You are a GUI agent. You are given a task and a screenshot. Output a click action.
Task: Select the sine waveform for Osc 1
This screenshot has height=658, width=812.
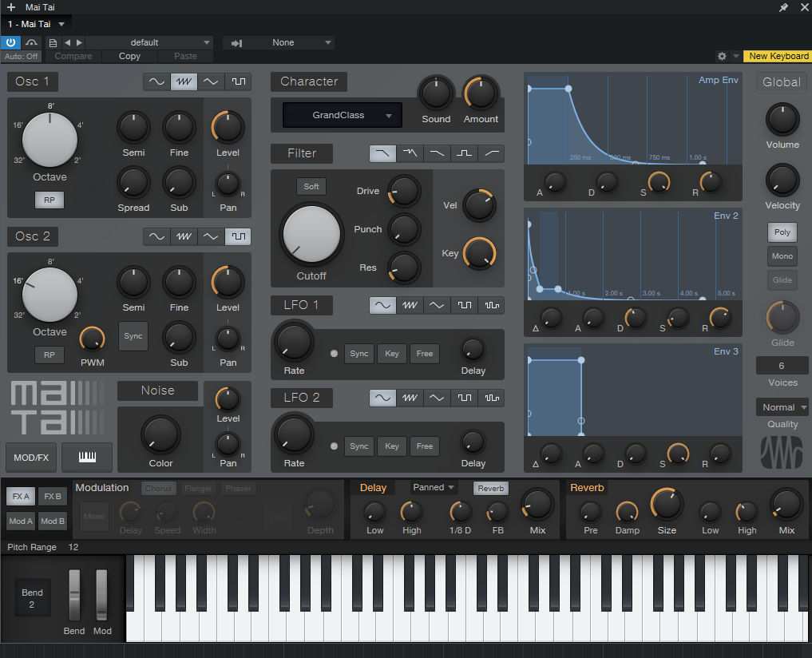point(156,81)
